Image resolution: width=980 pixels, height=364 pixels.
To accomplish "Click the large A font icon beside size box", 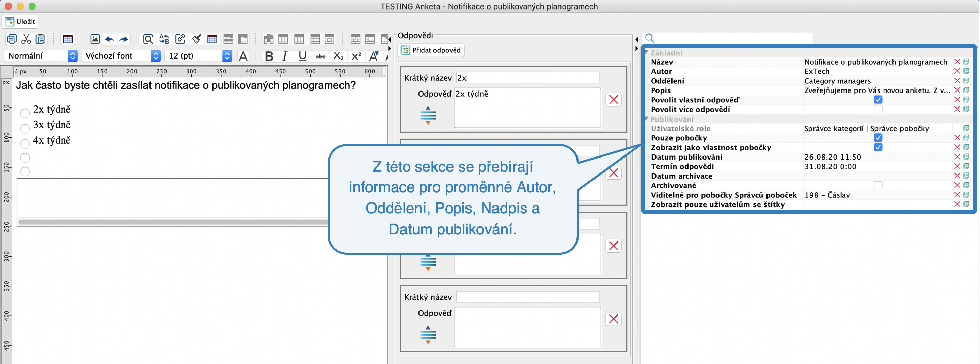I will [243, 56].
